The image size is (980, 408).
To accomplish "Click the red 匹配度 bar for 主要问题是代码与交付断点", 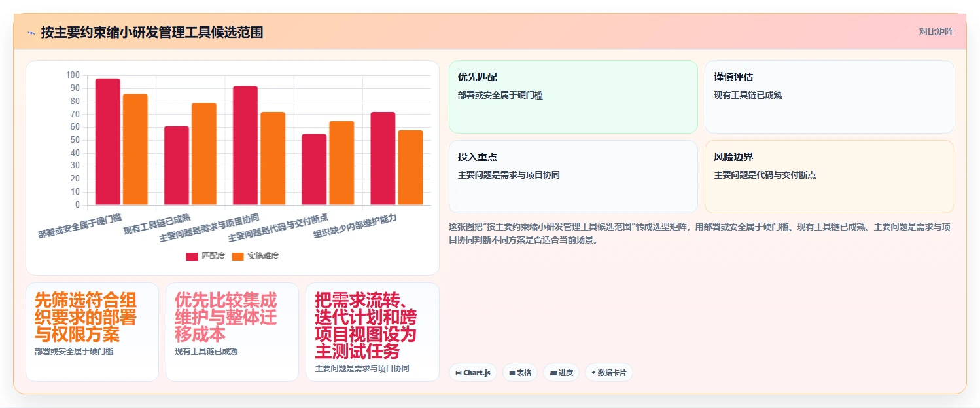I will pos(314,170).
